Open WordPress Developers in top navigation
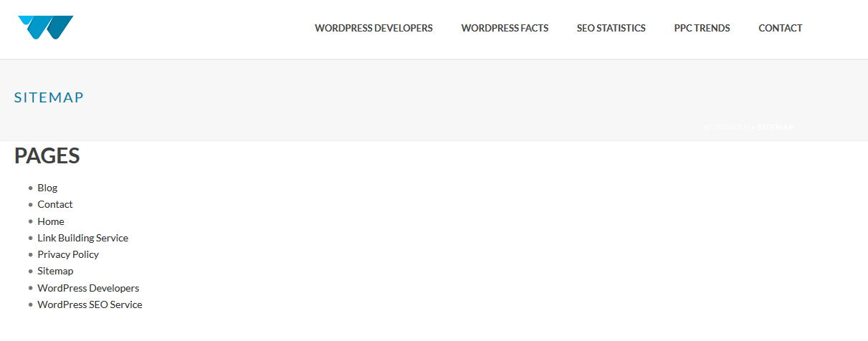Screen dimensions: 868x341 pyautogui.click(x=373, y=29)
